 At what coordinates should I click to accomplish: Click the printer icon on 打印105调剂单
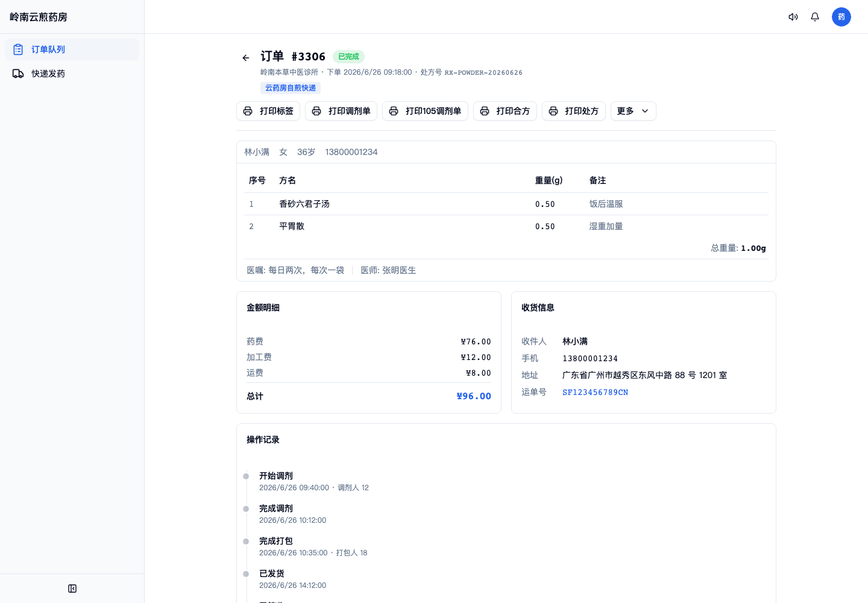[394, 111]
